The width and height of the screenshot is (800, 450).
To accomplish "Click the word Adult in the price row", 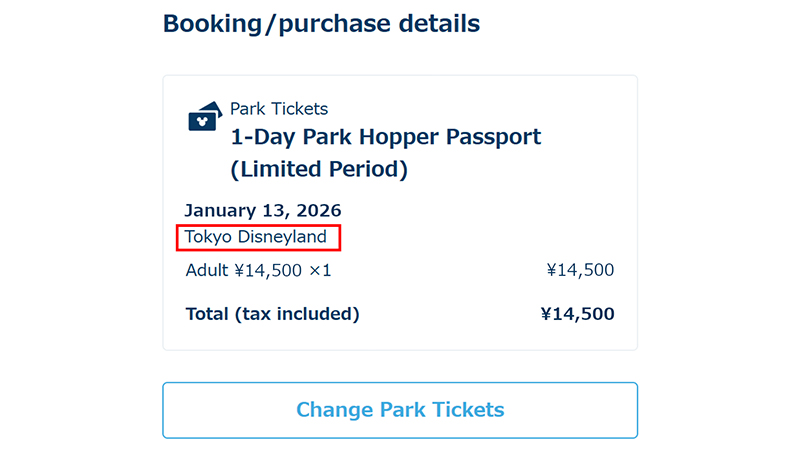I will (x=207, y=270).
